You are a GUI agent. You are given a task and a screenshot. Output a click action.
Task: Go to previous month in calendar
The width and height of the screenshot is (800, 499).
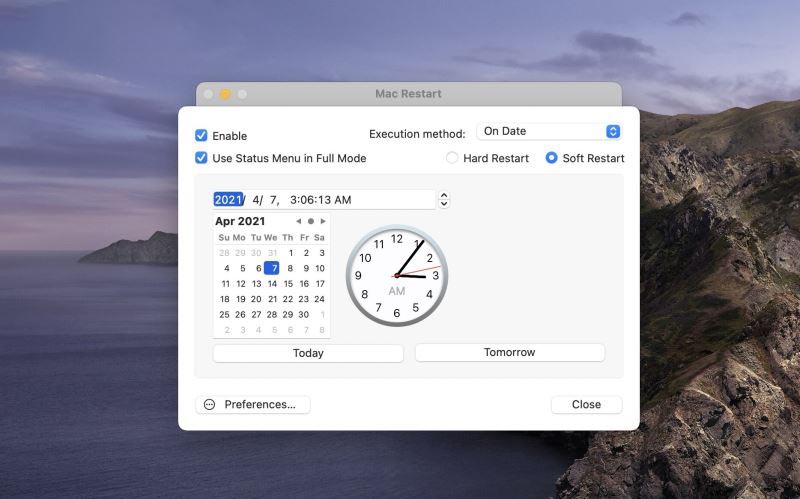298,221
